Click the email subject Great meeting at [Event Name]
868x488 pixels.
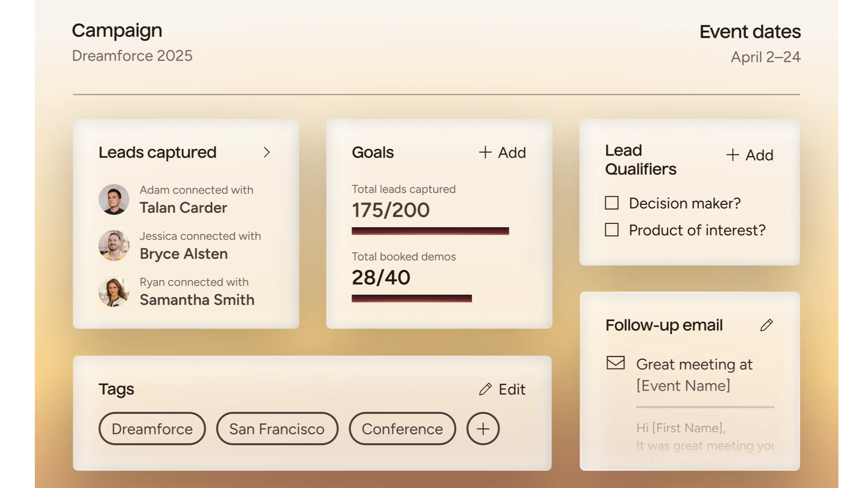click(x=694, y=375)
